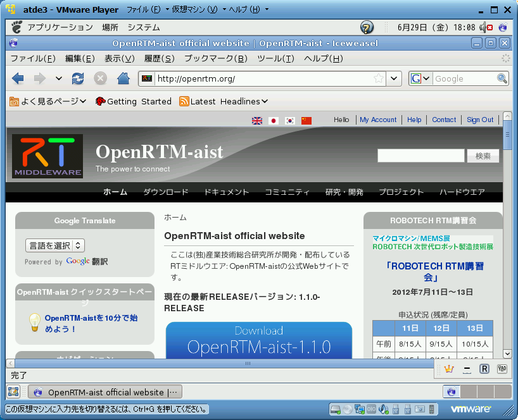Click the VMware hard disk device icon

click(336, 410)
